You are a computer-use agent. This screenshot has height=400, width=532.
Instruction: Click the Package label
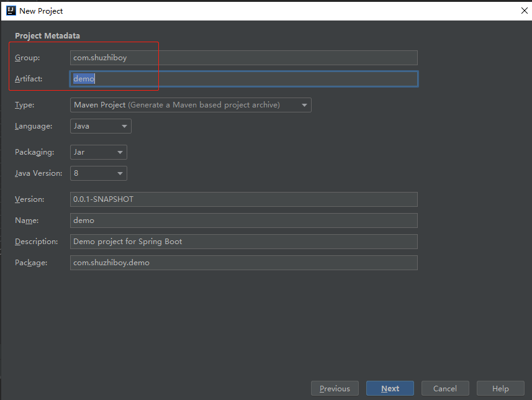tap(31, 263)
